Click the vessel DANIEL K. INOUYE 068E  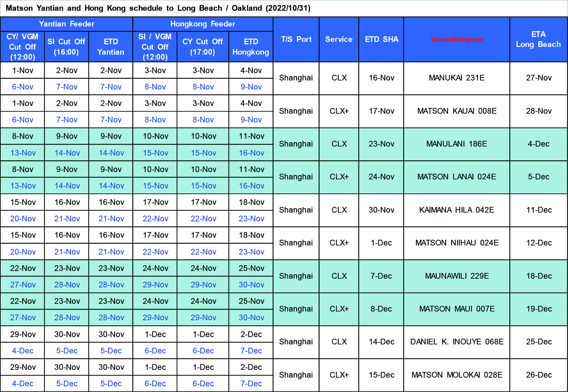(457, 342)
